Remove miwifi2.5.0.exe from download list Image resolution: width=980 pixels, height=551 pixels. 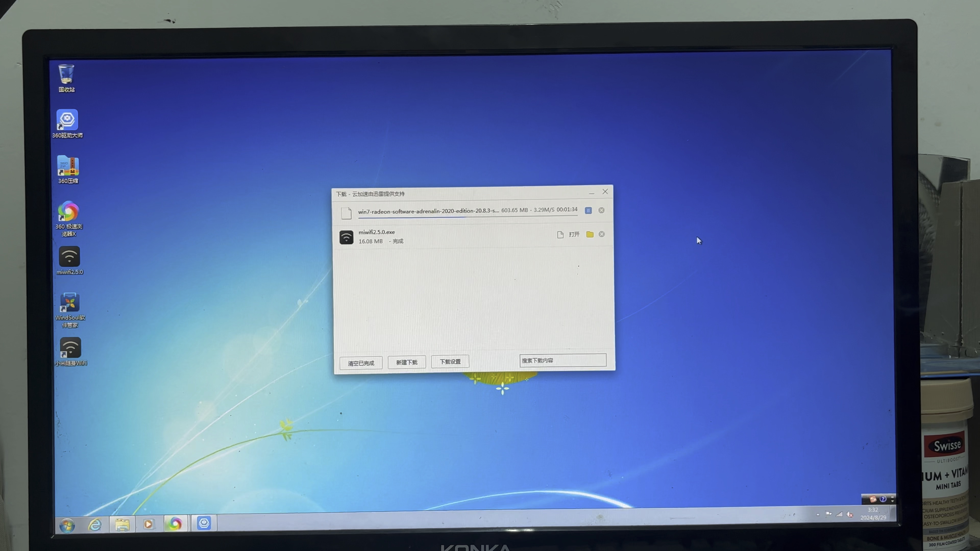coord(602,234)
